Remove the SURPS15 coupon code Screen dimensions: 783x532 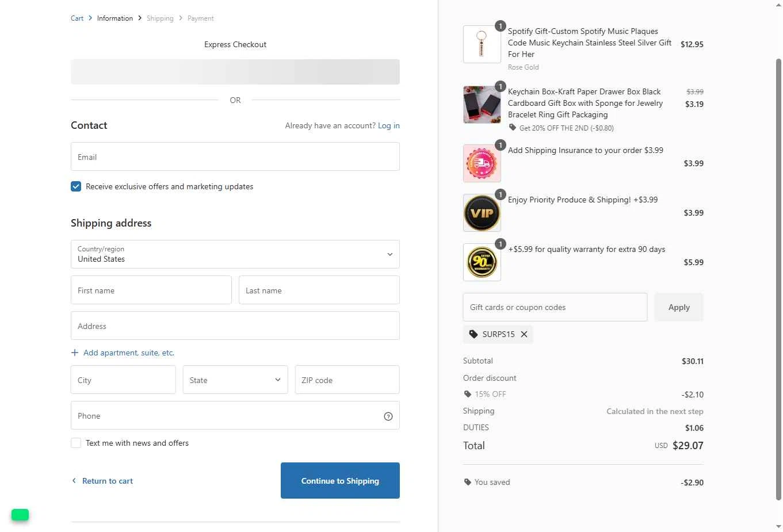coord(524,334)
